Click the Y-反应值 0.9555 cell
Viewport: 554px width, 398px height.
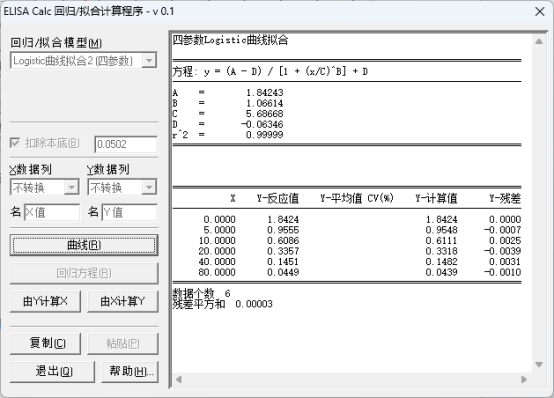pyautogui.click(x=283, y=230)
